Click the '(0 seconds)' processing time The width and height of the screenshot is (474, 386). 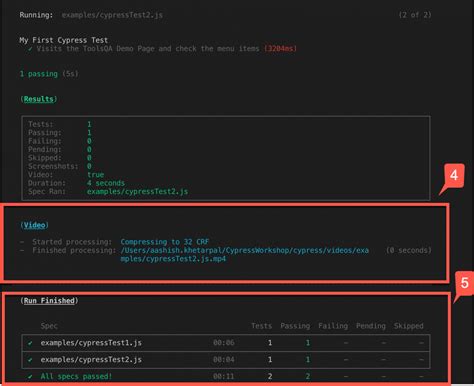pyautogui.click(x=409, y=250)
